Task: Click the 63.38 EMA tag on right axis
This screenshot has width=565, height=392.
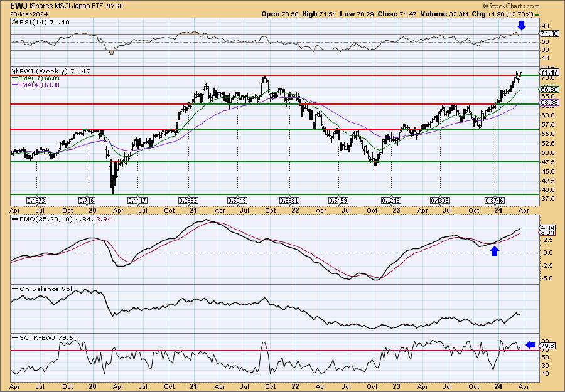Action: [550, 103]
